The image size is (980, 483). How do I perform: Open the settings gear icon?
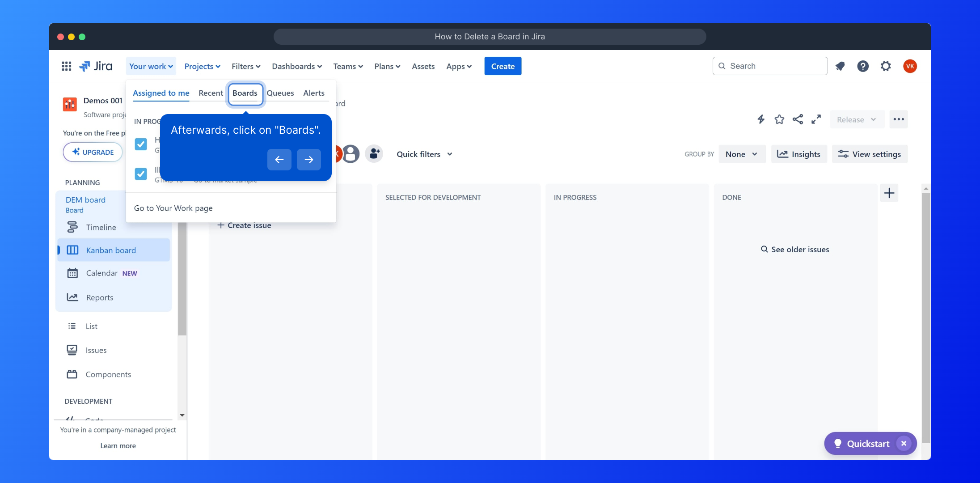click(885, 66)
